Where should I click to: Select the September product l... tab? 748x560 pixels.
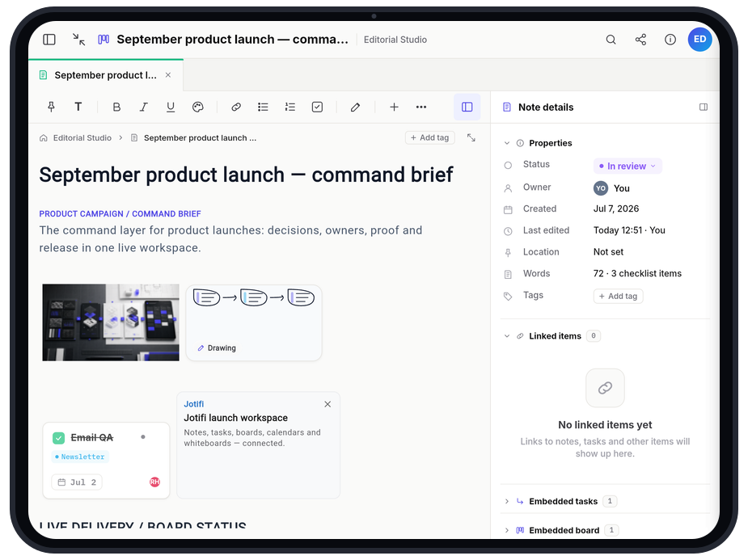tap(105, 75)
